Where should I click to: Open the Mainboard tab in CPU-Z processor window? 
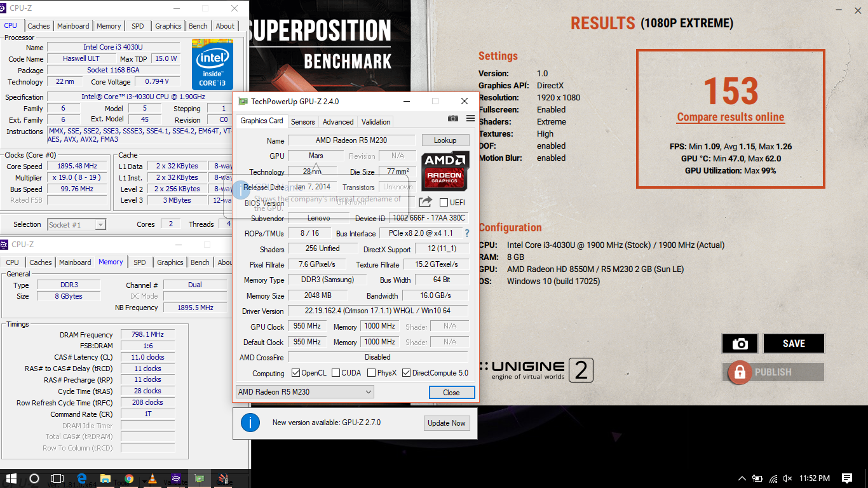[73, 26]
